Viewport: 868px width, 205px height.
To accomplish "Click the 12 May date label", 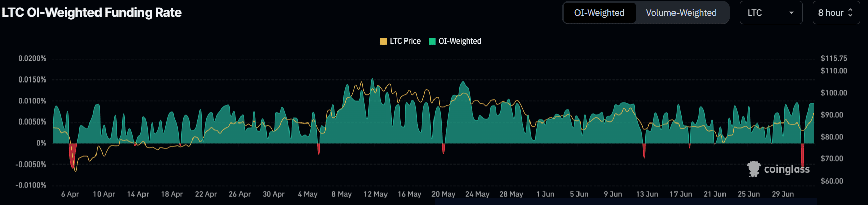I will coord(375,194).
